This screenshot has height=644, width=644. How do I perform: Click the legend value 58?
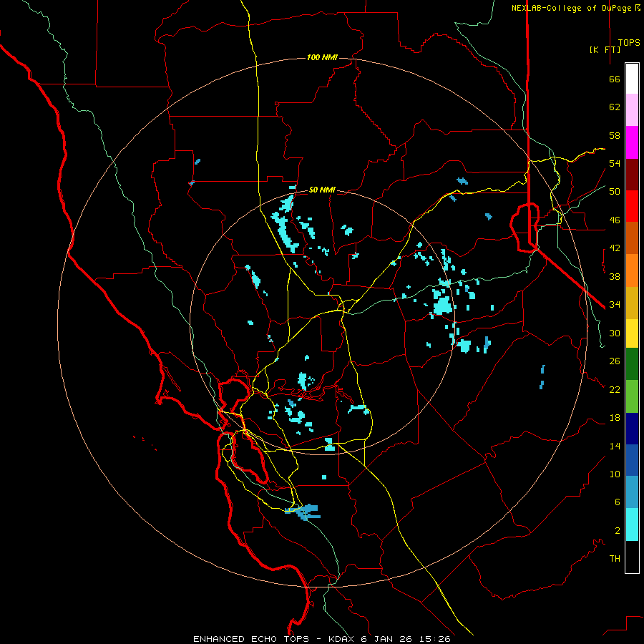615,135
